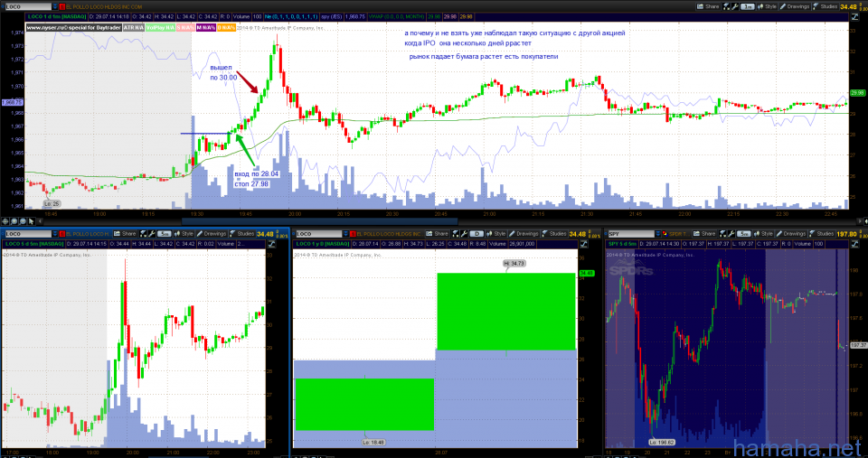
Task: Click the Hi: 34.73 label on daily chart
Action: coord(514,263)
